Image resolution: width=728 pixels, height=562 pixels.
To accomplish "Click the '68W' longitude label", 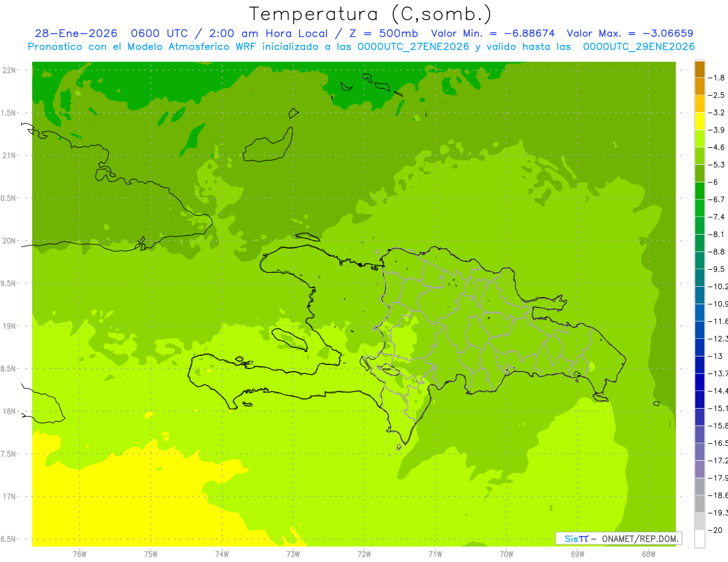I will point(649,553).
